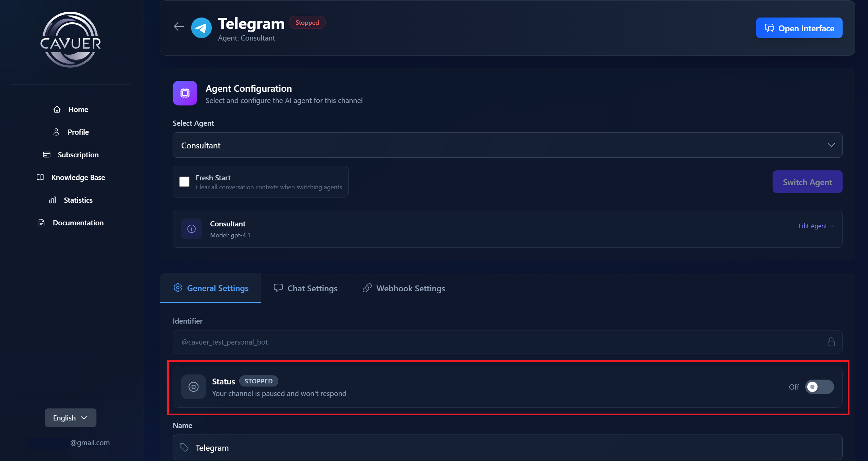868x461 pixels.
Task: Follow the Edit Agent link
Action: tap(816, 226)
